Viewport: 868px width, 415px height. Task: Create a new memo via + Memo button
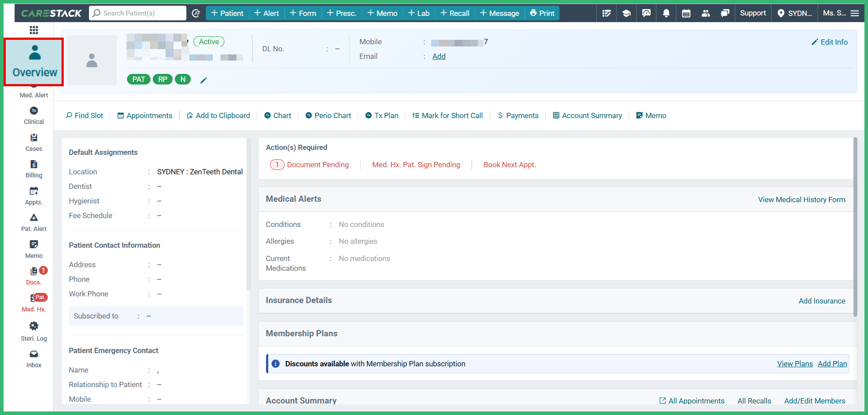click(382, 13)
